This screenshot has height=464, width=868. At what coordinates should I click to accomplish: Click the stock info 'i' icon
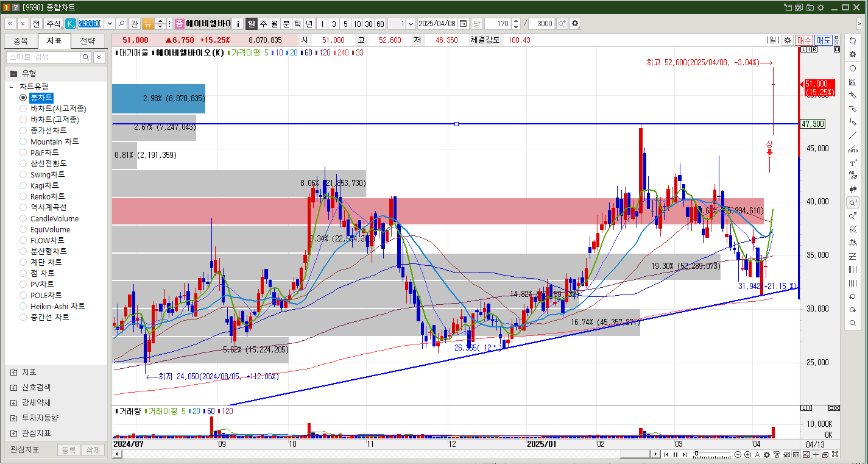point(238,24)
